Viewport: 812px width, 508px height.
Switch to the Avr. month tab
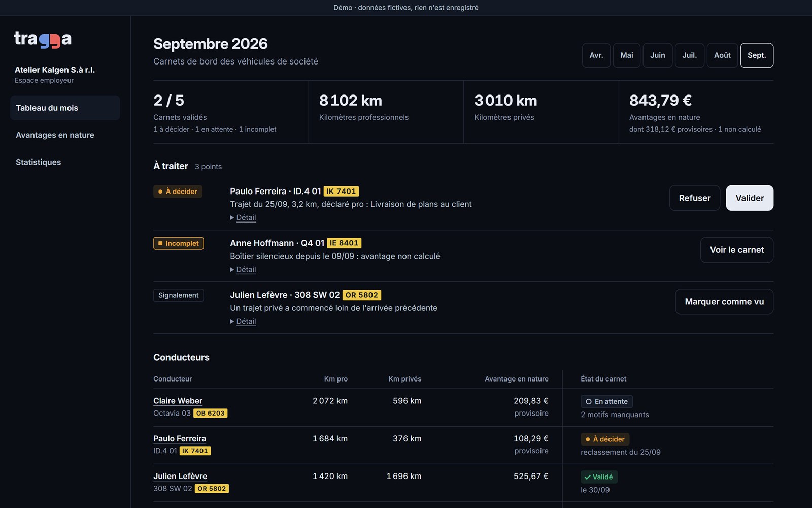(596, 55)
